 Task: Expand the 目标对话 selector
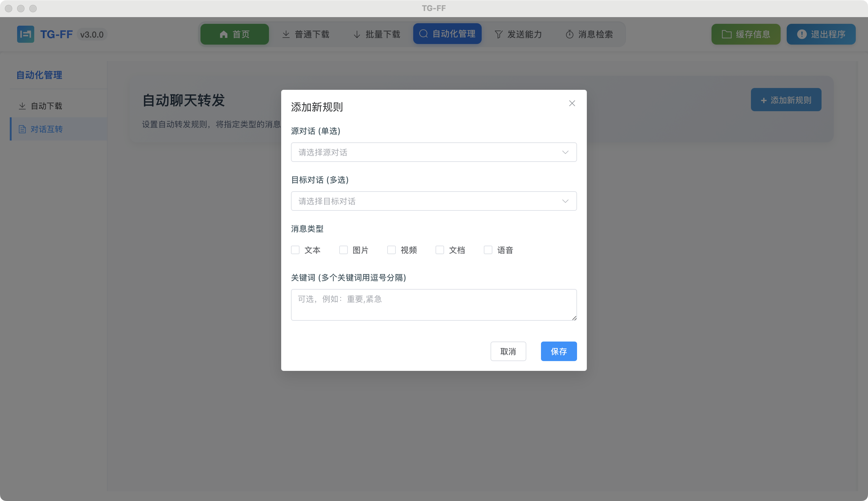click(433, 201)
